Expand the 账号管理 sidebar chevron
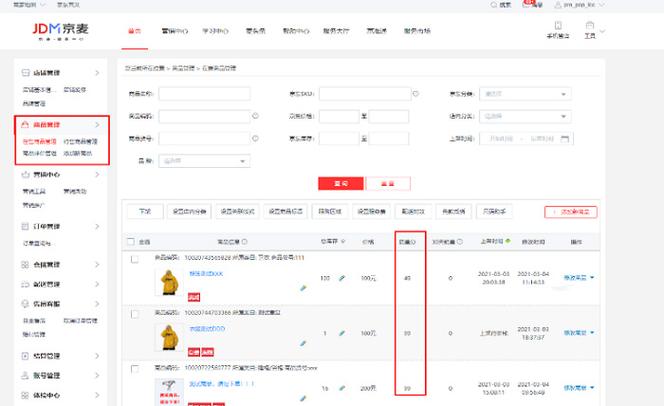The width and height of the screenshot is (664, 406). [x=97, y=375]
